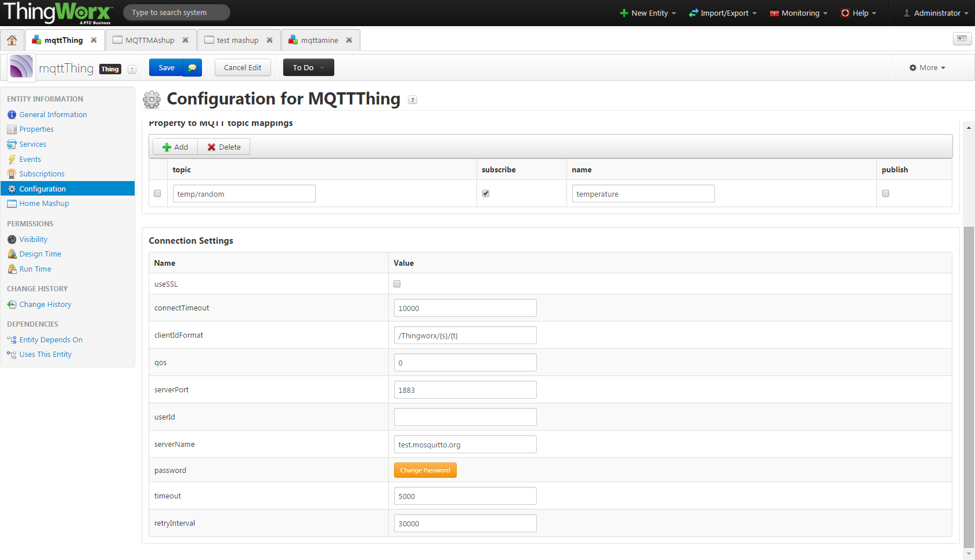Click the keyboard icon at top right

tap(962, 38)
